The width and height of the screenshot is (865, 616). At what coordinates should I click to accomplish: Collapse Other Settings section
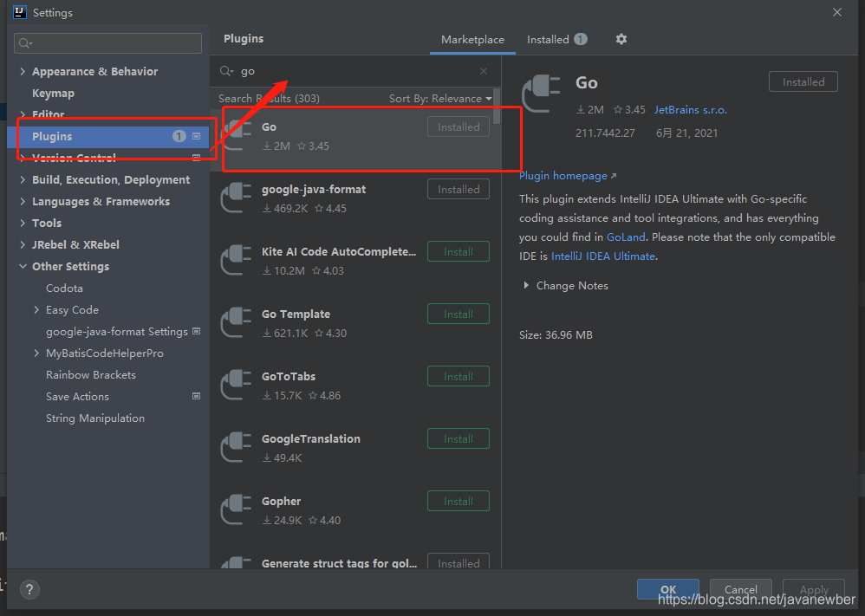(x=23, y=266)
